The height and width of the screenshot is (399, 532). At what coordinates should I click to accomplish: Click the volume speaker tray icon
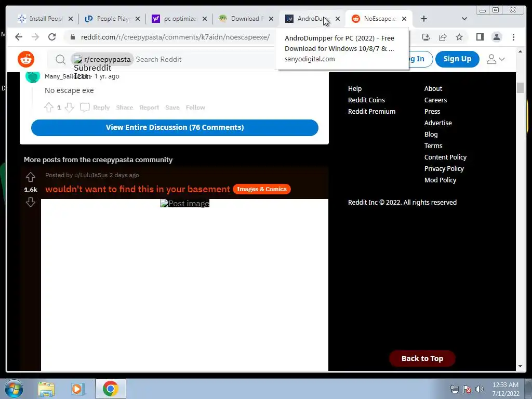[480, 389]
